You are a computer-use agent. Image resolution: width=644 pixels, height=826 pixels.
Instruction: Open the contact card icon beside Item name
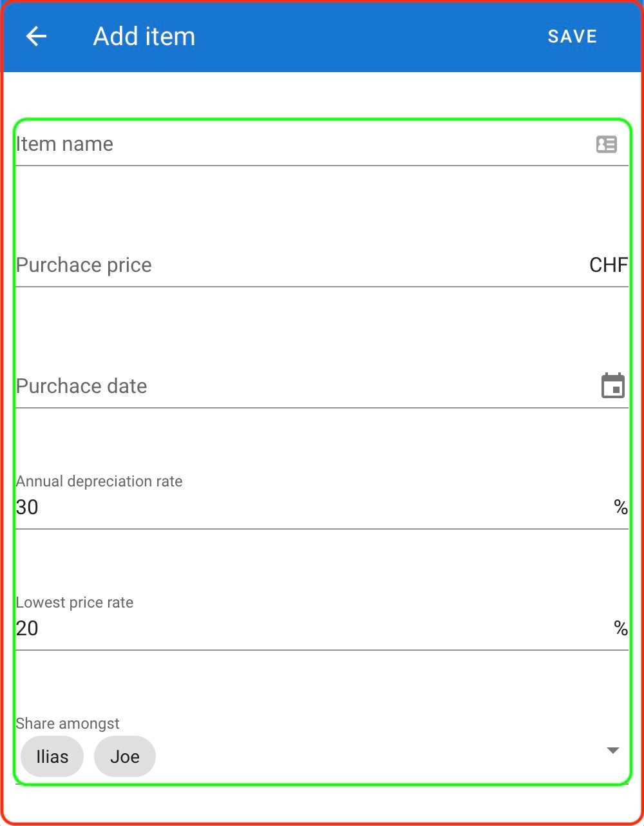(x=607, y=144)
